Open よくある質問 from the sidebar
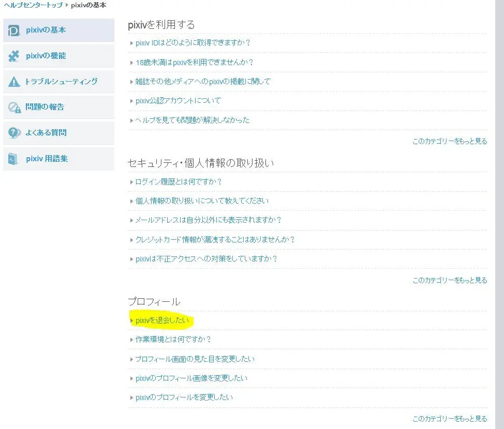 (x=58, y=133)
